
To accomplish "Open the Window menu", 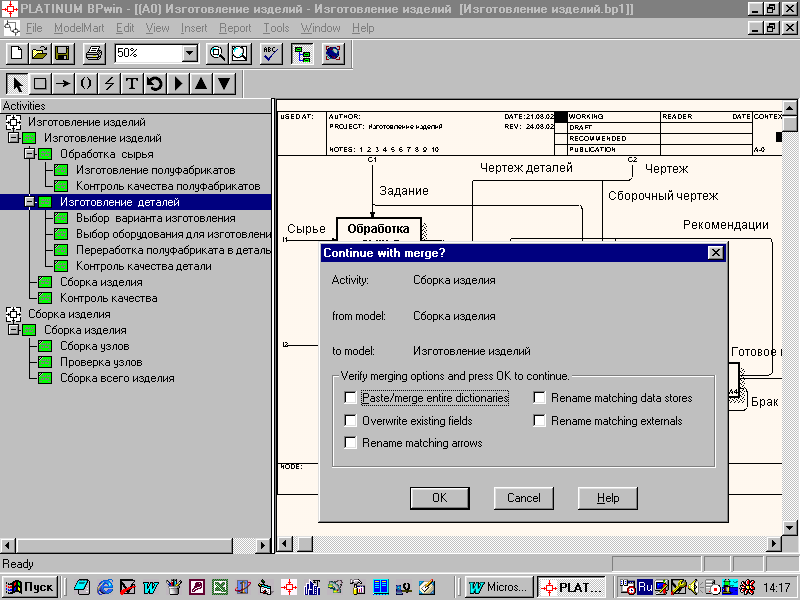I will (320, 28).
